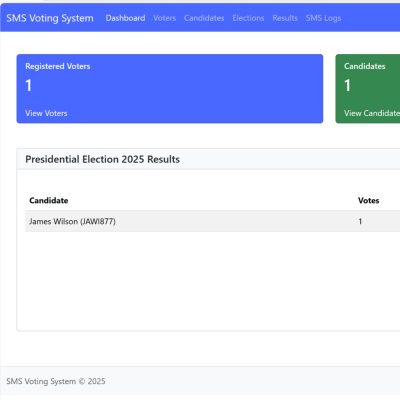Click the SMS Voting System brand title

[x=50, y=18]
